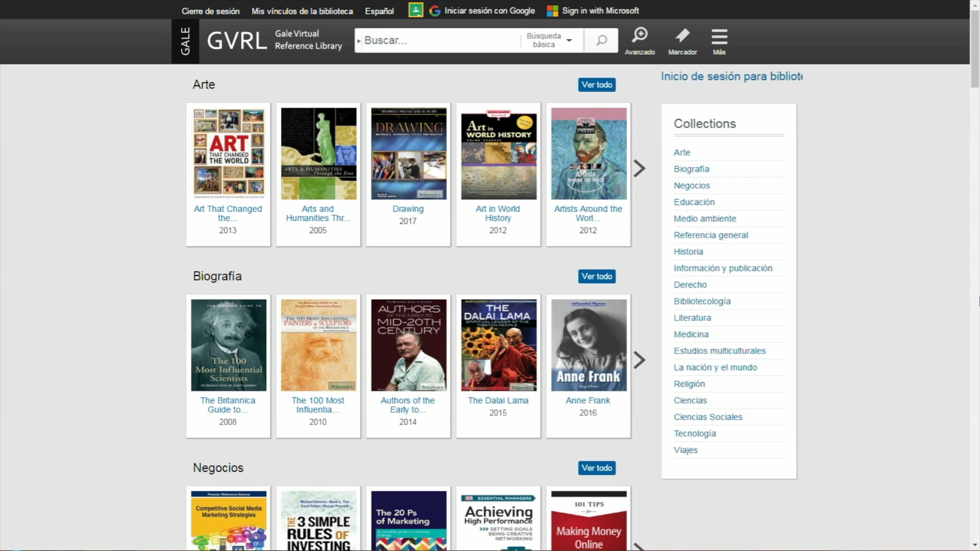Click the Google Classroom icon
The width and height of the screenshot is (980, 551).
pos(416,10)
